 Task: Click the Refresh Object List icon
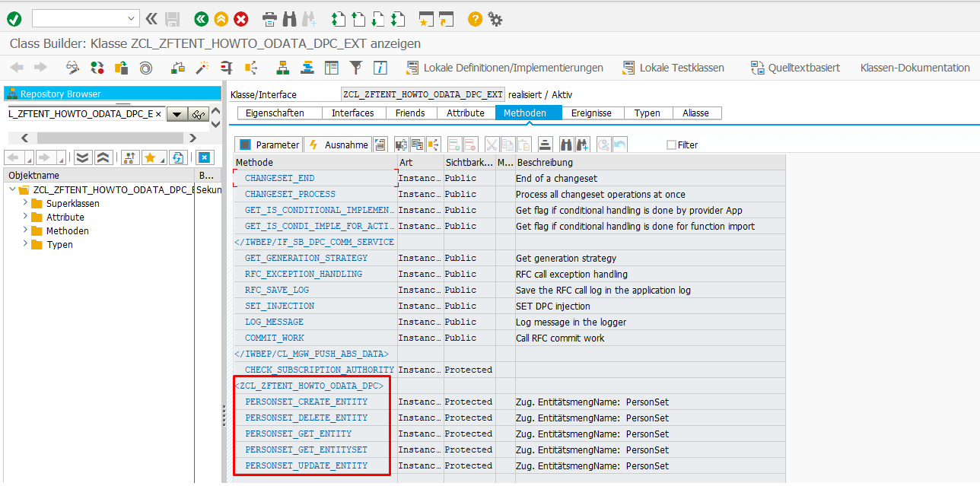pos(178,157)
